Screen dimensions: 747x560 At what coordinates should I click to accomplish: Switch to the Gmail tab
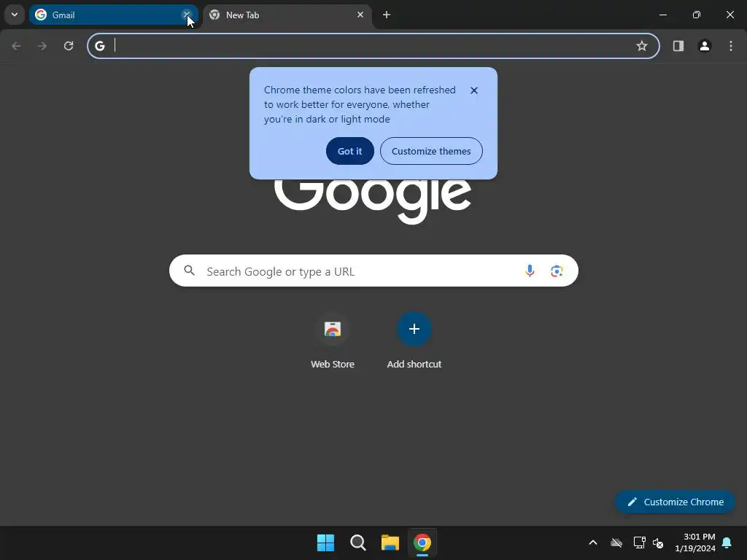click(x=113, y=15)
